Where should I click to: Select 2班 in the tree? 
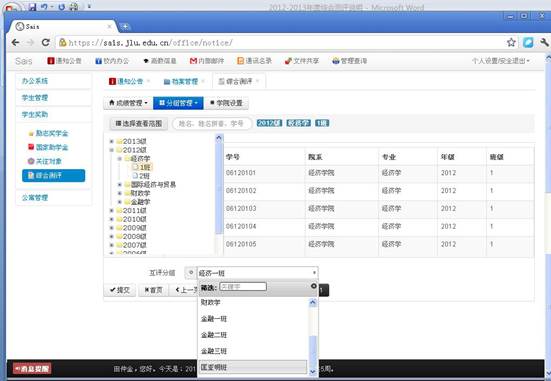pyautogui.click(x=141, y=176)
